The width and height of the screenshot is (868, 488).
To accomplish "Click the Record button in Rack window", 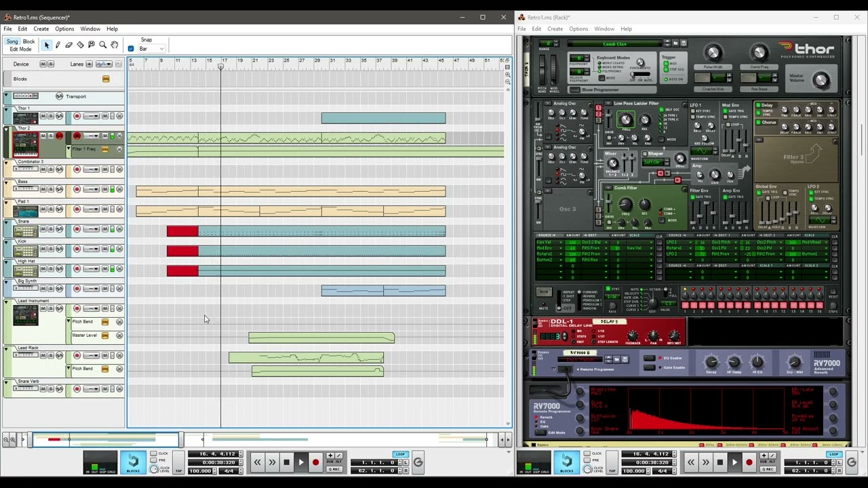I will point(749,462).
